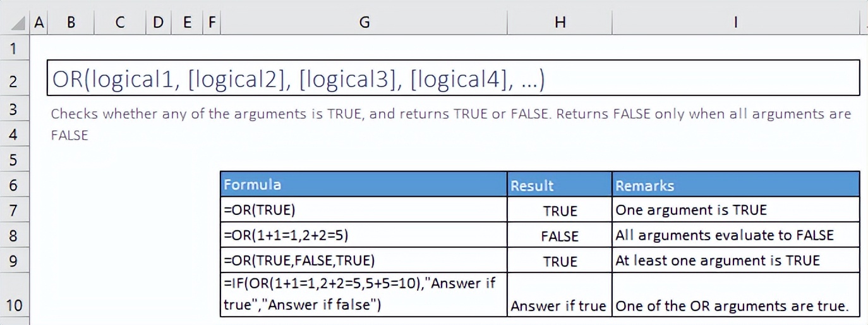Click row 10 header

click(x=15, y=305)
